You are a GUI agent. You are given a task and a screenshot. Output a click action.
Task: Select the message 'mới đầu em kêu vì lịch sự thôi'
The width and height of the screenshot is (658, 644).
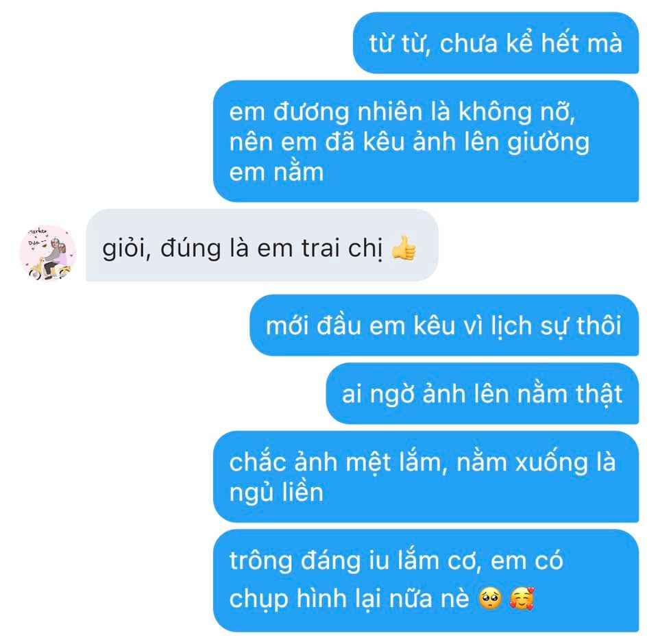[x=444, y=325]
